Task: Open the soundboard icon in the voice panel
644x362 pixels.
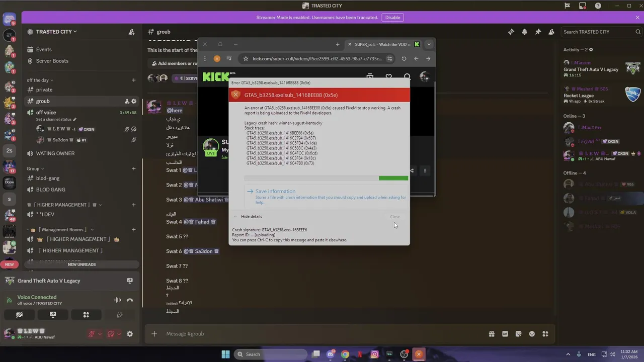Action: point(119,315)
